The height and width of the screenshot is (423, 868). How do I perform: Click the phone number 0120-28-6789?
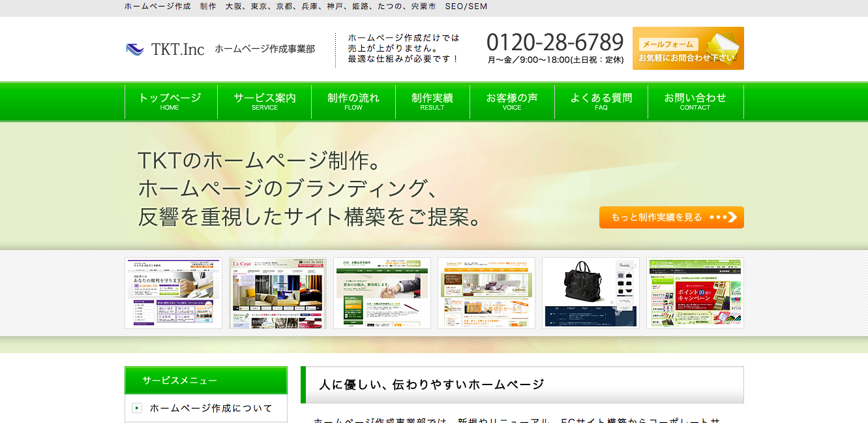pyautogui.click(x=555, y=42)
